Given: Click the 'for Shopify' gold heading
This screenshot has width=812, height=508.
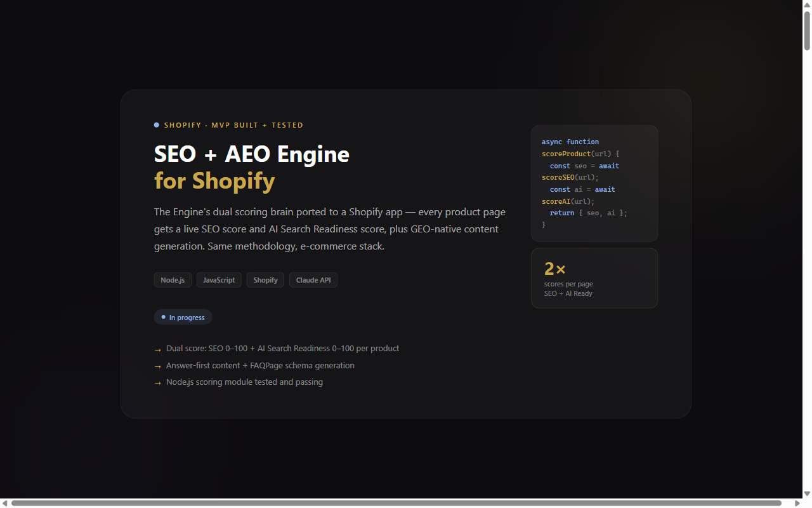Looking at the screenshot, I should point(214,181).
